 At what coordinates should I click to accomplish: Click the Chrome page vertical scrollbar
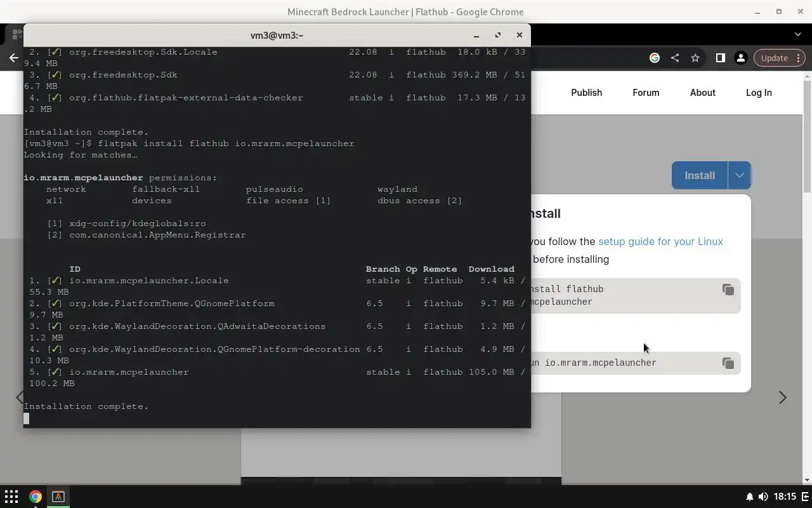click(808, 138)
